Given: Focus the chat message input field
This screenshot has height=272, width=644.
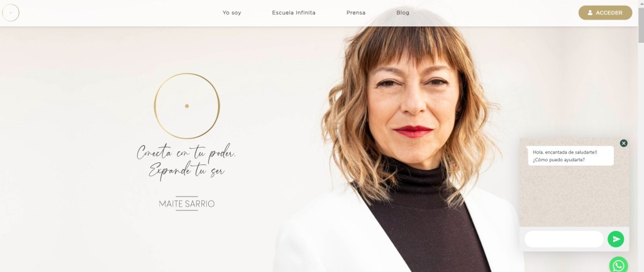Looking at the screenshot, I should tap(564, 239).
